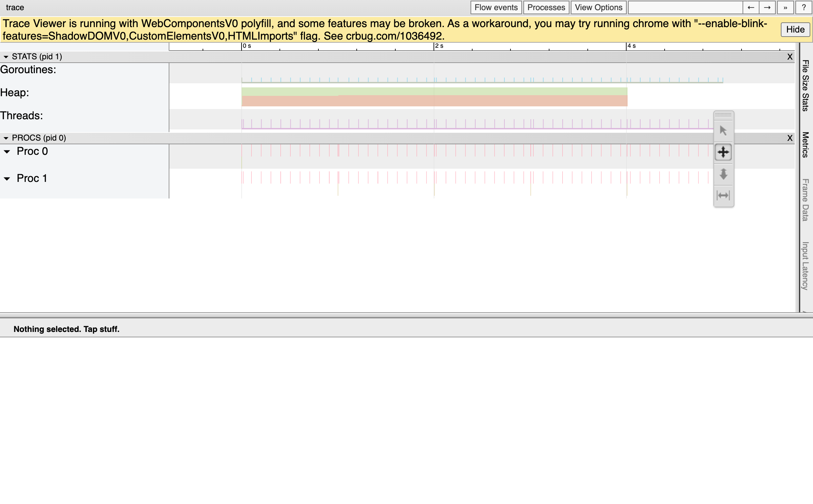Hide the WebComponentsV0 polyfill warning
This screenshot has height=504, width=813.
point(795,29)
